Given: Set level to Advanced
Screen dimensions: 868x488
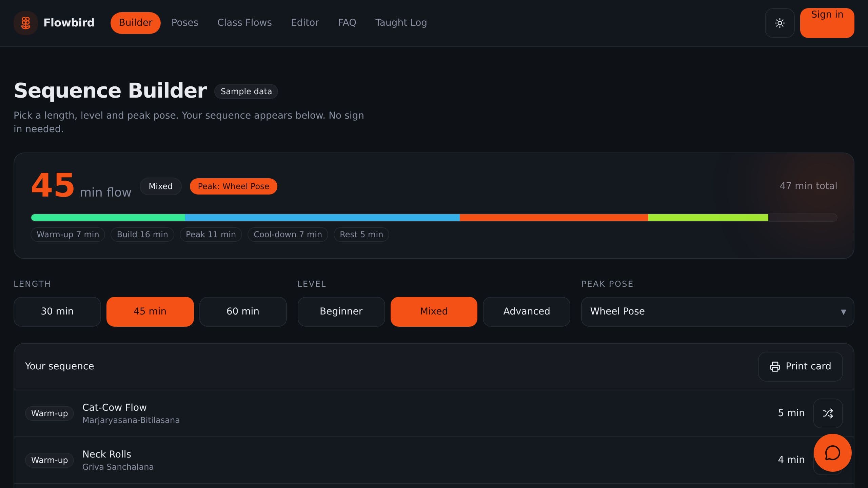Looking at the screenshot, I should (x=527, y=311).
